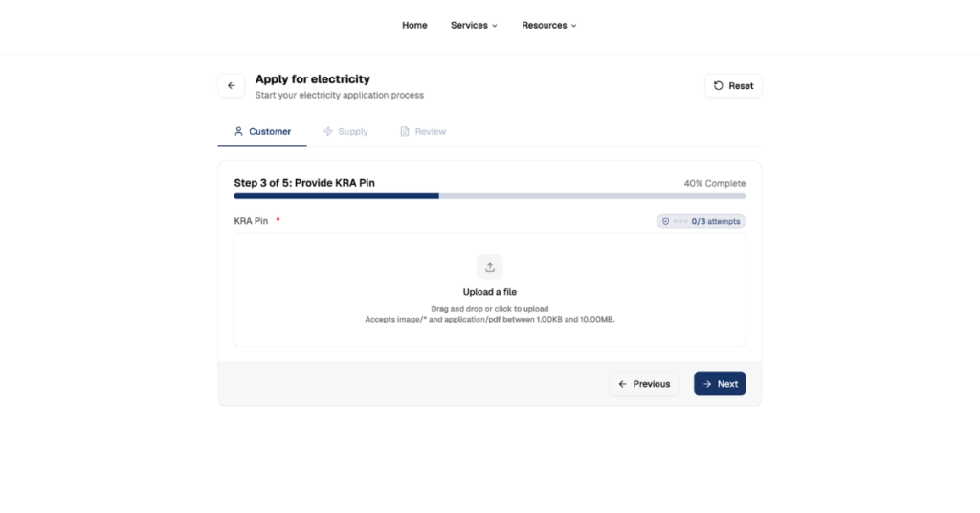The height and width of the screenshot is (513, 980).
Task: Open the Resources dropdown menu
Action: click(548, 25)
